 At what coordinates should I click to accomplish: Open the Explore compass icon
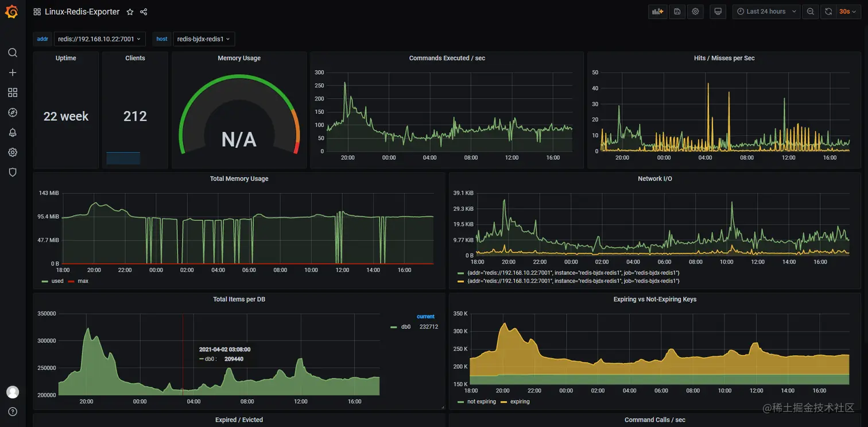13,113
